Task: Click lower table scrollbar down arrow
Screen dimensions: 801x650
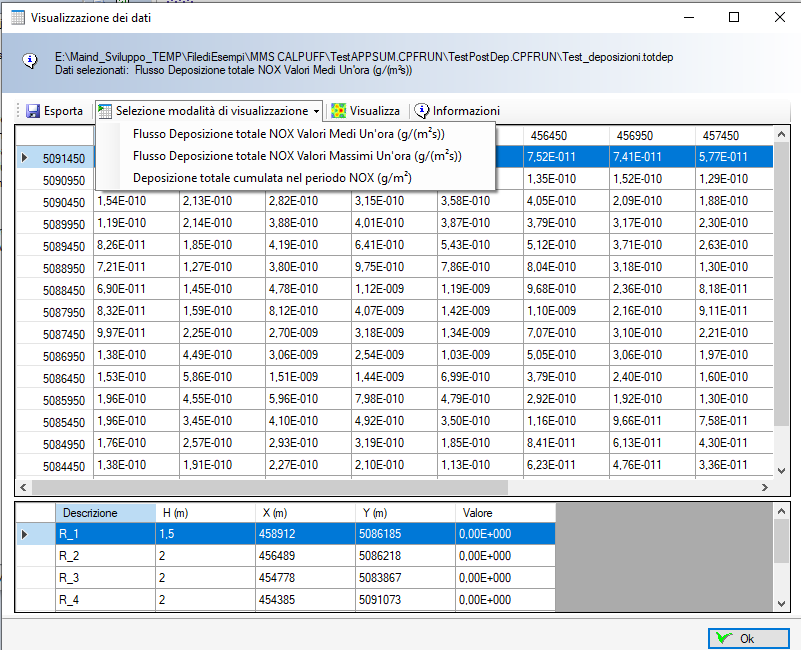Action: (781, 602)
